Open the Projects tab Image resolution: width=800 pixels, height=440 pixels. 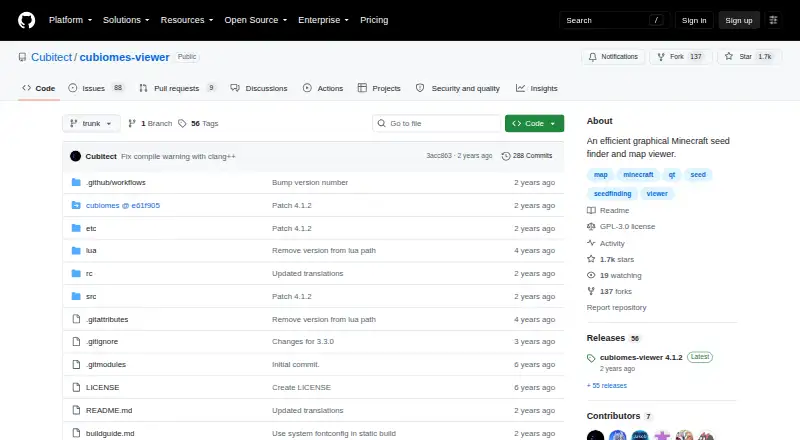click(x=379, y=88)
